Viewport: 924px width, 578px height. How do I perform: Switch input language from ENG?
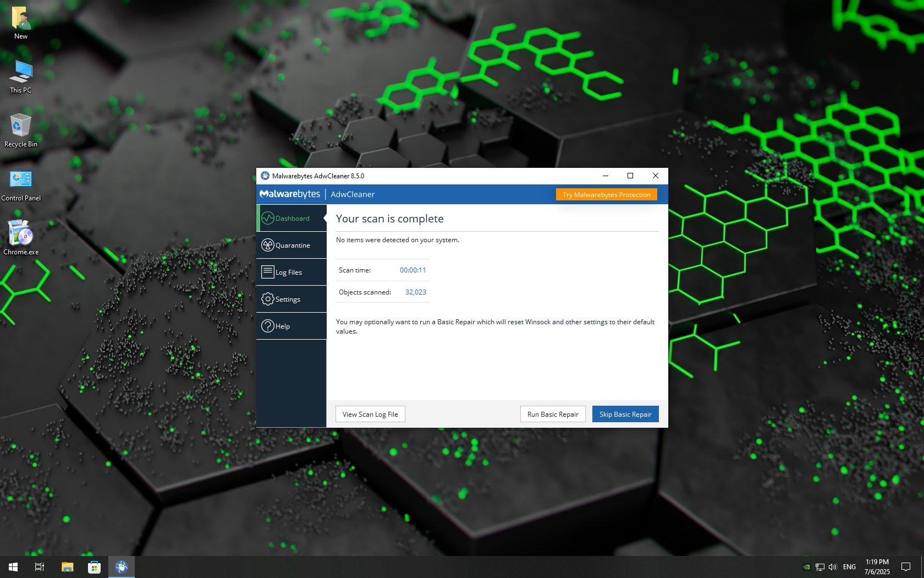(849, 567)
